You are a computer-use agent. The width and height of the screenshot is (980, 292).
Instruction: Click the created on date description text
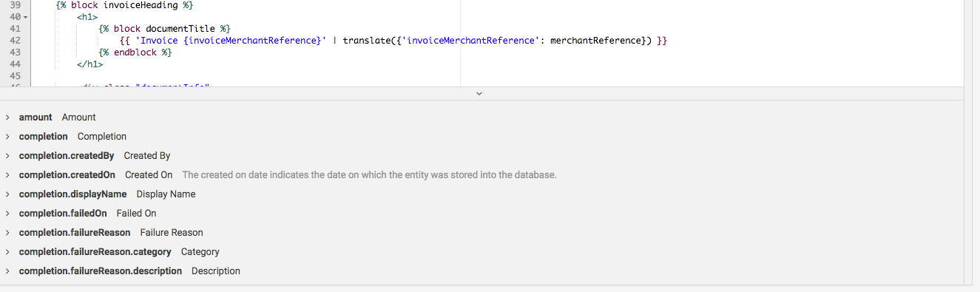pyautogui.click(x=369, y=175)
